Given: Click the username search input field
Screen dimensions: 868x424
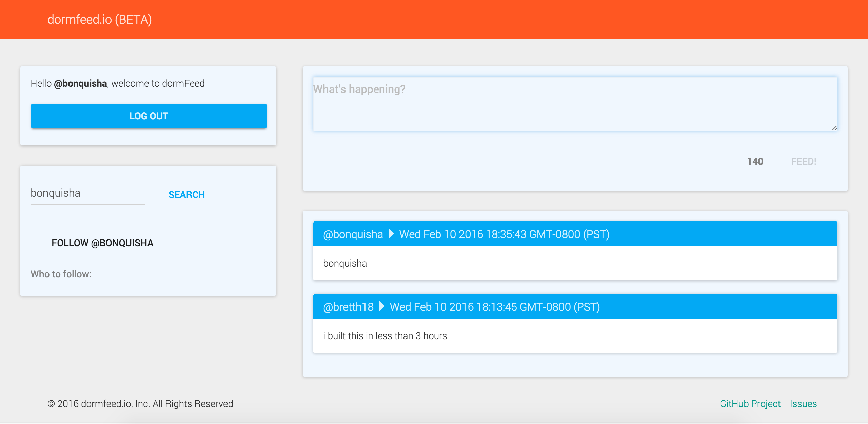Looking at the screenshot, I should click(x=87, y=193).
